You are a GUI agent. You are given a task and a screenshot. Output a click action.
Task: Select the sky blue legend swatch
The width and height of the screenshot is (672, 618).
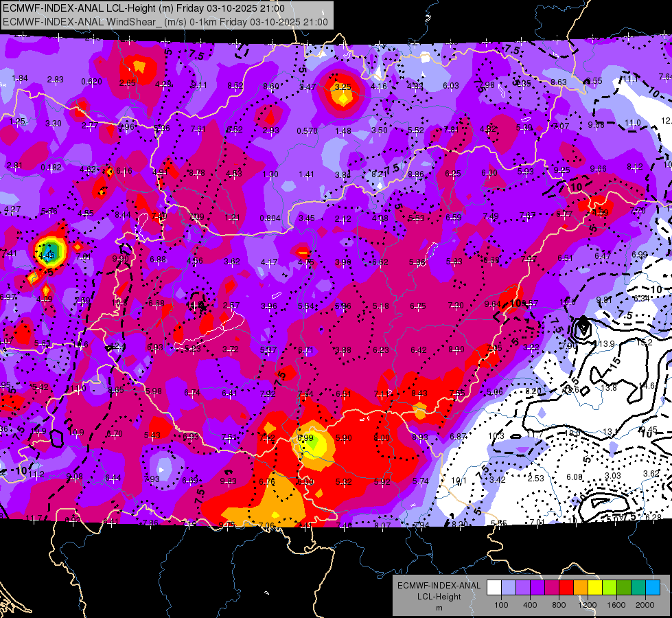click(653, 588)
